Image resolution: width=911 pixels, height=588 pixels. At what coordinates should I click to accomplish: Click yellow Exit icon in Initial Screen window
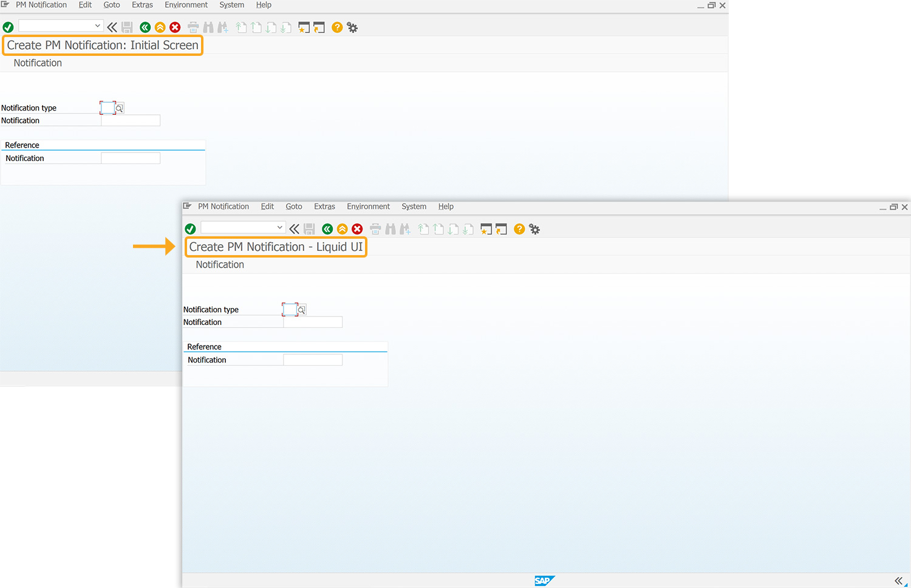[160, 27]
